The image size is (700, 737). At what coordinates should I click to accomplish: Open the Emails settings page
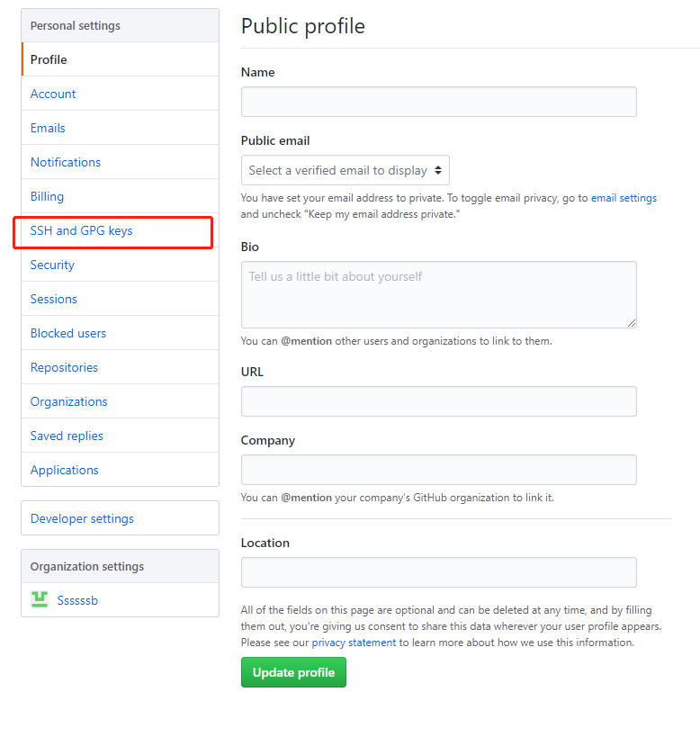(48, 129)
